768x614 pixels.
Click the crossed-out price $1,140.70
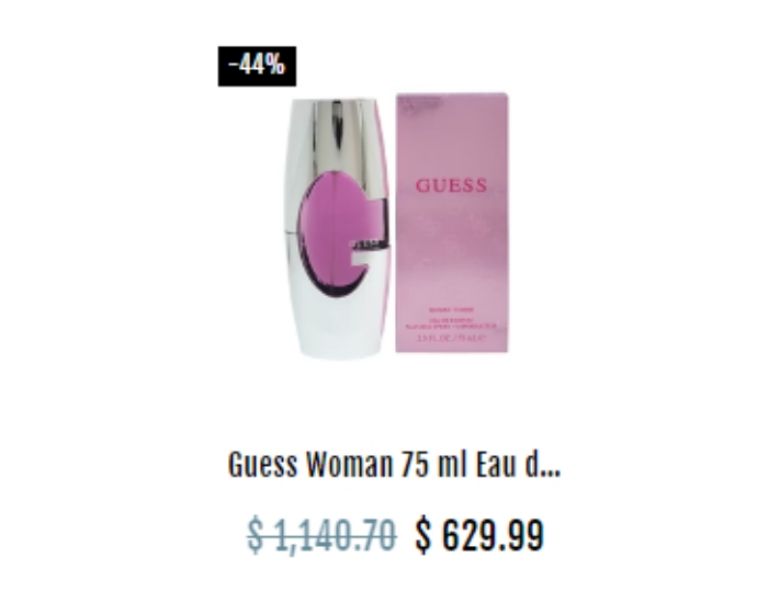322,535
